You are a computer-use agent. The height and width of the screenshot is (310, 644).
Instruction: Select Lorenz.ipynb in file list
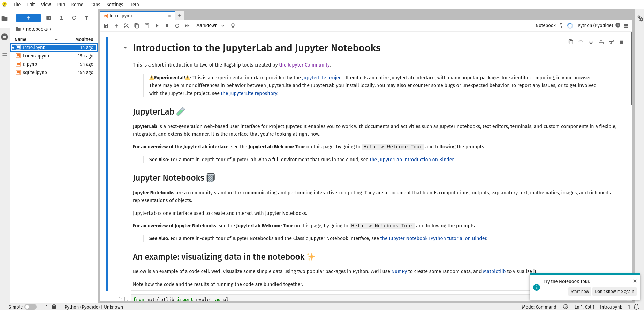coord(54,56)
